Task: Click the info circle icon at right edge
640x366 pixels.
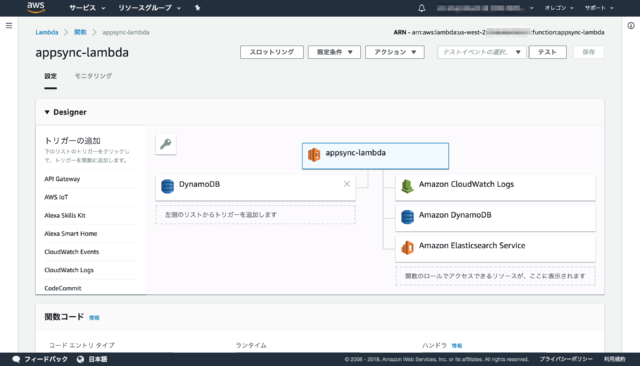Action: tap(631, 26)
